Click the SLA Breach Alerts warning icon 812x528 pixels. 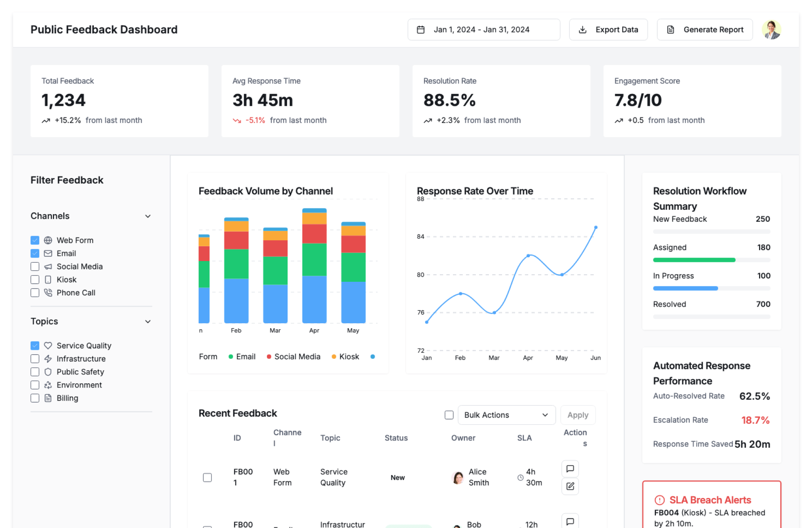click(659, 500)
